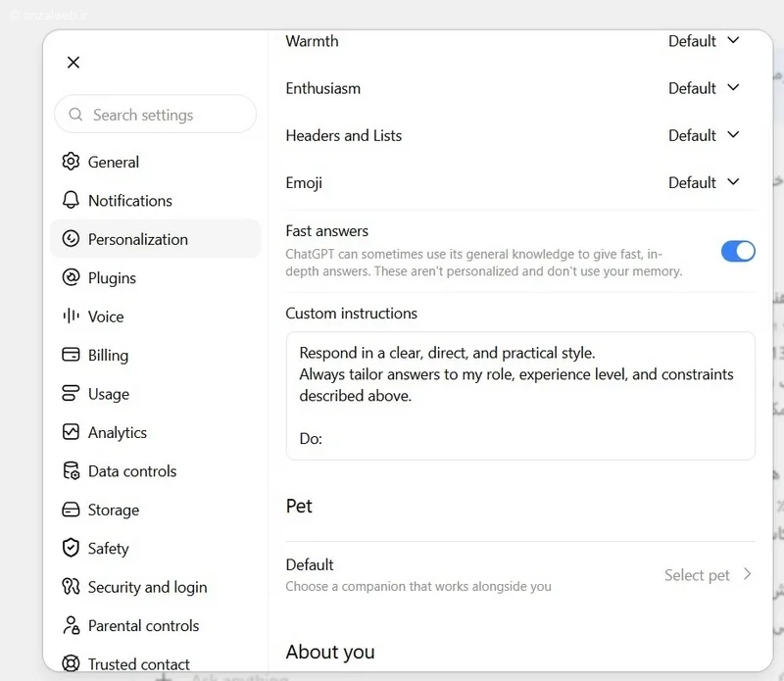Screen dimensions: 784x681
Task: Open the Emoji dropdown
Action: point(704,182)
